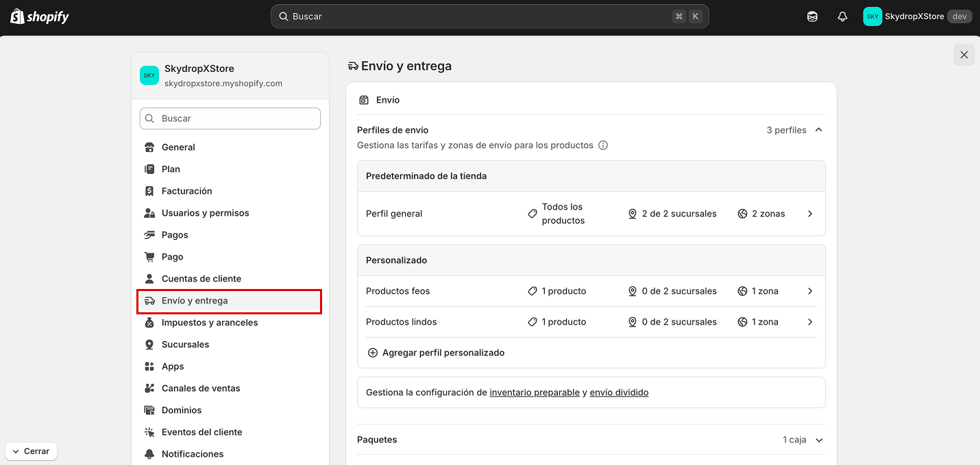Click the Notificaciones bell icon in the sidebar
The height and width of the screenshot is (465, 980).
click(x=149, y=454)
